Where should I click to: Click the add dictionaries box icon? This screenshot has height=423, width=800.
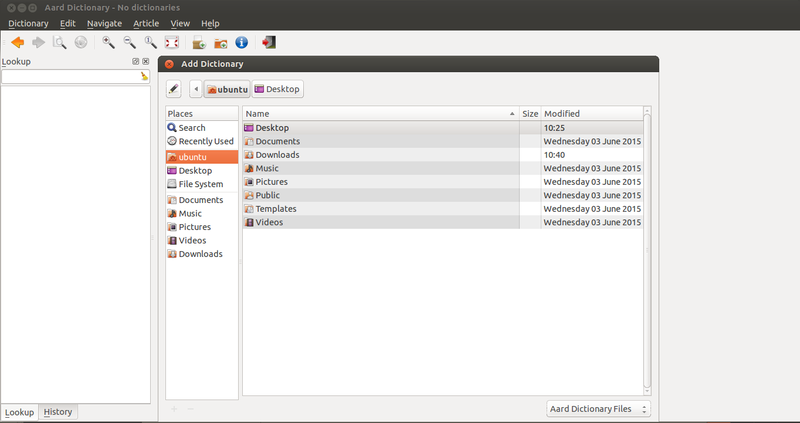pyautogui.click(x=199, y=42)
